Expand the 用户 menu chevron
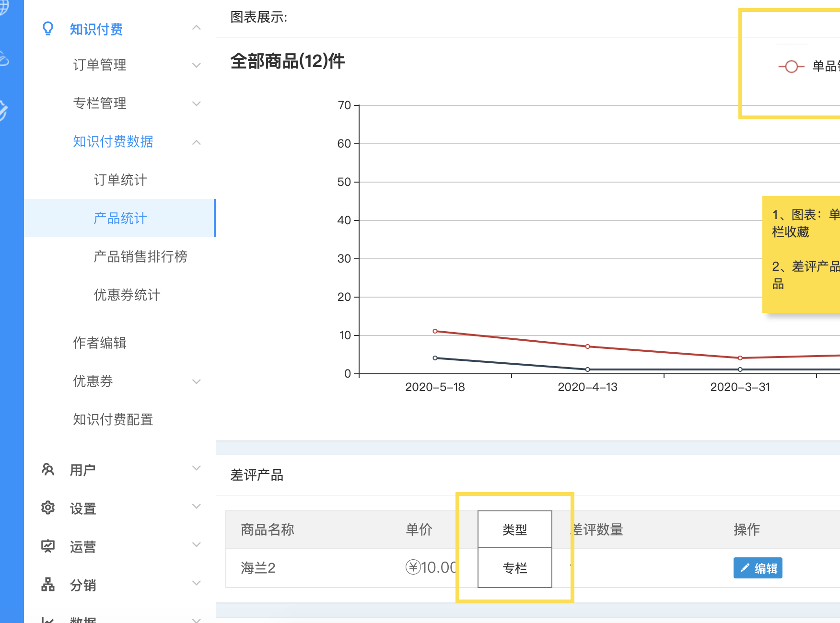This screenshot has width=840, height=623. [196, 468]
